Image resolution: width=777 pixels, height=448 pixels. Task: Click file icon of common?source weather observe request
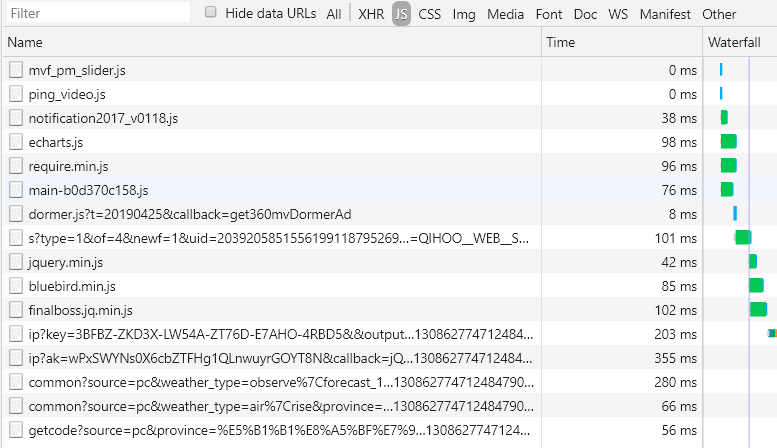point(16,382)
